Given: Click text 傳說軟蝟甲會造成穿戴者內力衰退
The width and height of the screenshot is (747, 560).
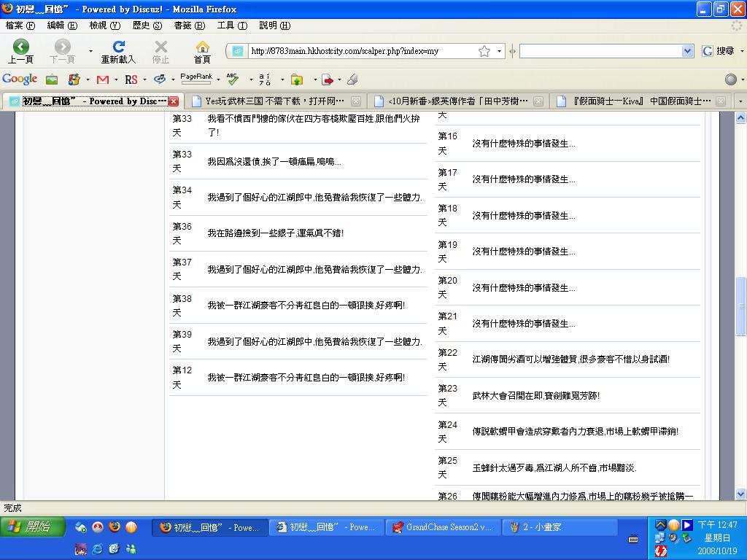Looking at the screenshot, I should 538,432.
